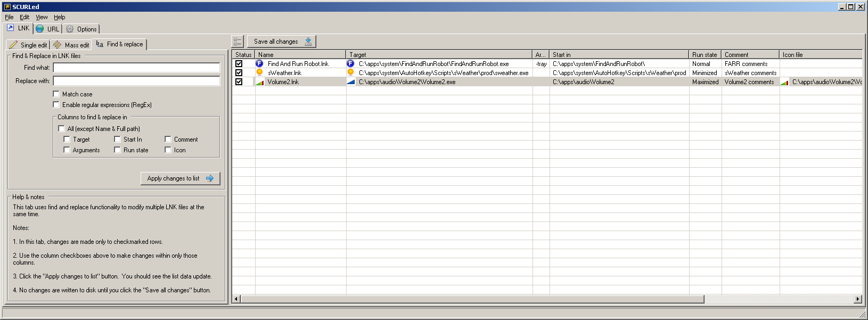Uncheck the Volume2.lnk row status checkbox
This screenshot has width=868, height=320.
point(239,82)
